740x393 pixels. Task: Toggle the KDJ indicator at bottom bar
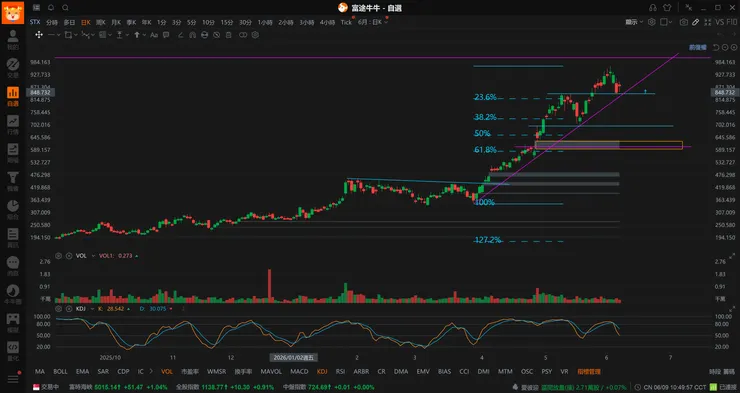[322, 371]
